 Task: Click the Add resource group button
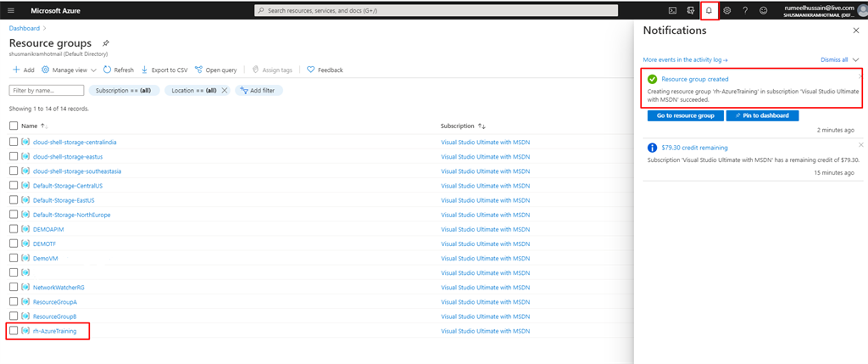click(x=23, y=70)
